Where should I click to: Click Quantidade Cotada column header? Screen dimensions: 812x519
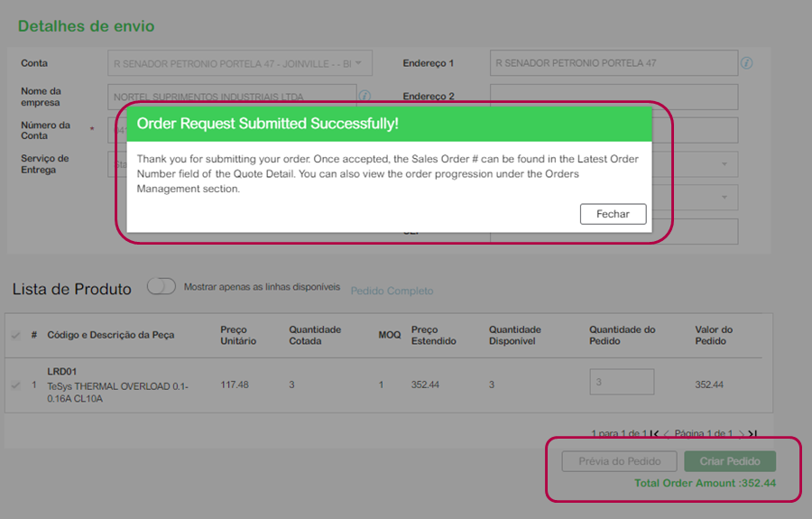[315, 335]
